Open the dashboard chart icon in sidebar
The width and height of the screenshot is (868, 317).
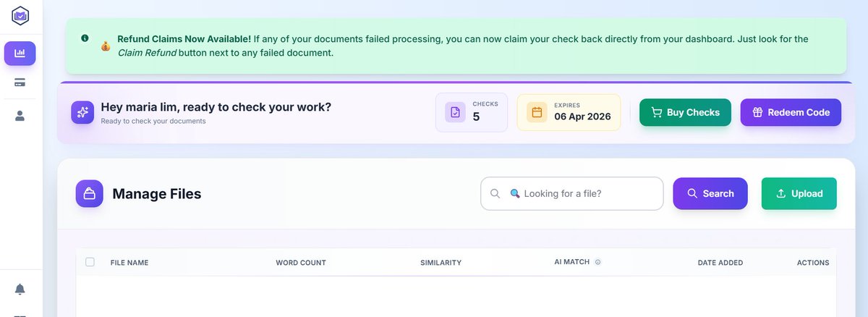coord(20,54)
